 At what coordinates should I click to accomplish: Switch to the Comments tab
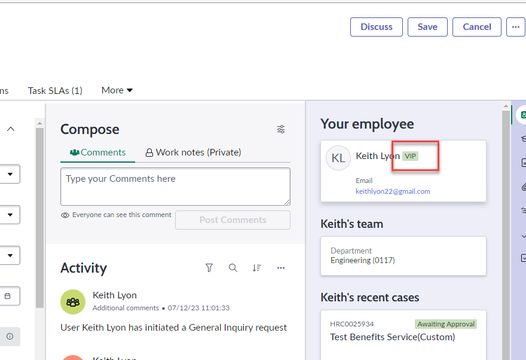[98, 153]
